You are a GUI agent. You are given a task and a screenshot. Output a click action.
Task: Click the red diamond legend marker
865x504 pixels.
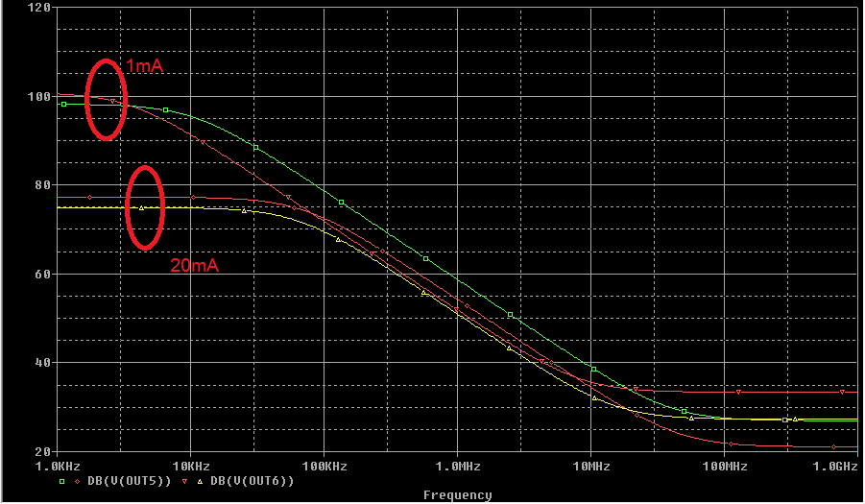77,481
